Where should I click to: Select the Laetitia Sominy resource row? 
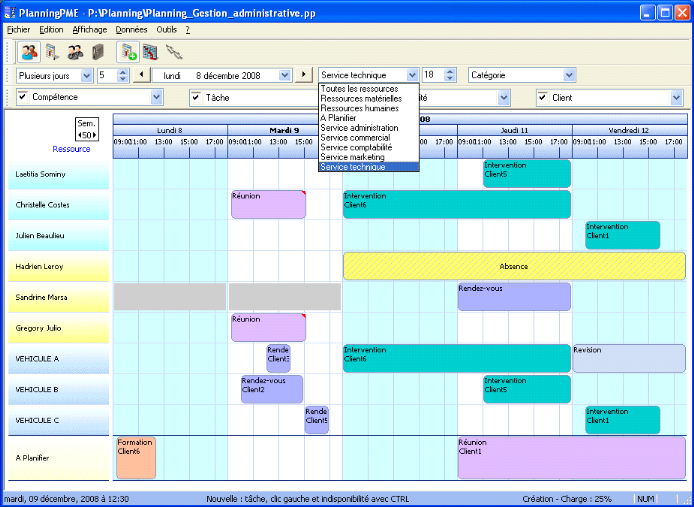(x=58, y=174)
